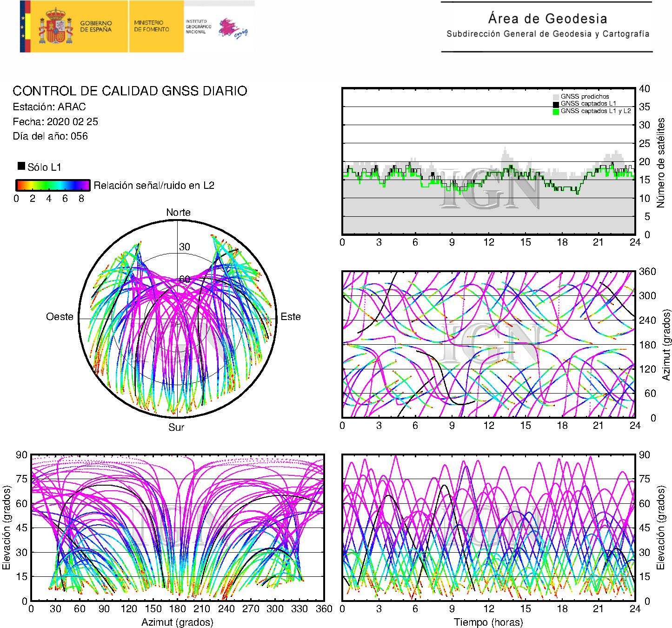Click the Estación: ARAC line

click(49, 107)
